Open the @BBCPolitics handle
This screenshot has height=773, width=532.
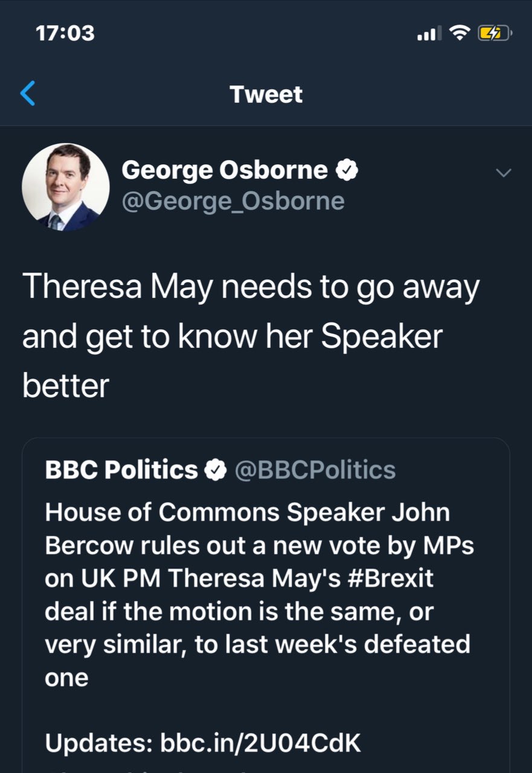click(315, 470)
